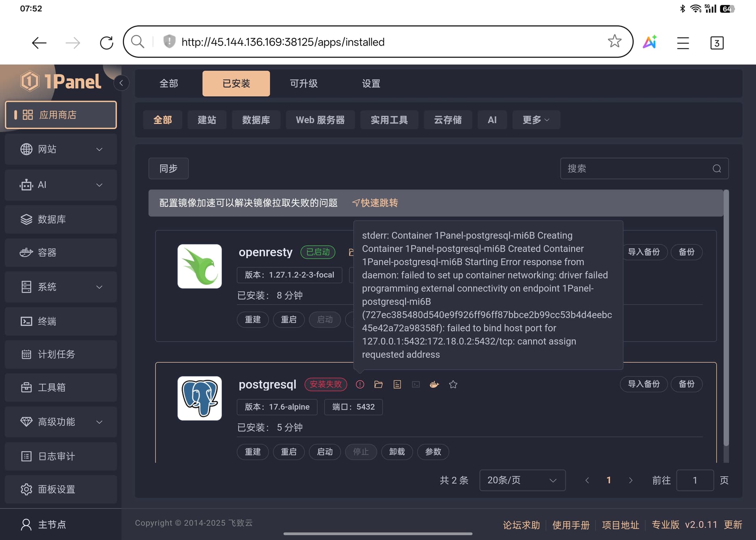756x540 pixels.
Task: Bookmark the page with star icon
Action: 614,41
